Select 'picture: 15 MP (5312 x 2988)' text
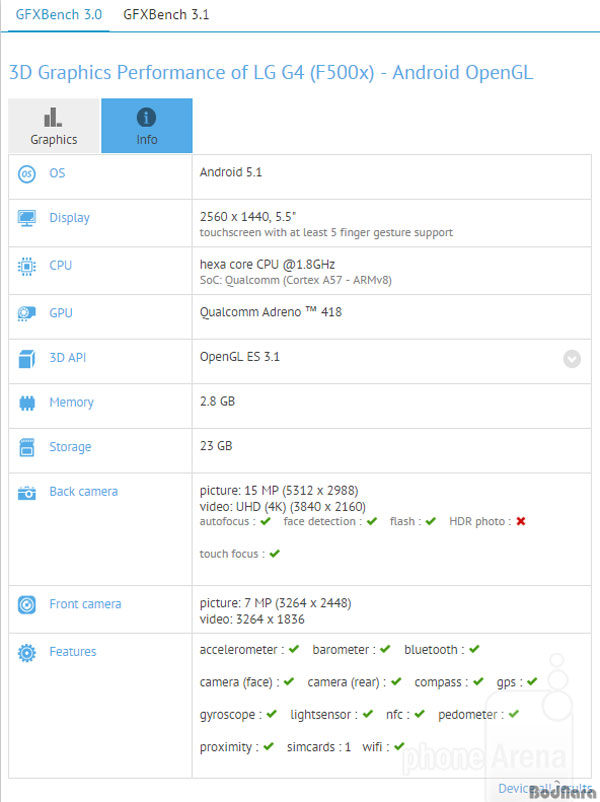This screenshot has width=600, height=802. (279, 491)
